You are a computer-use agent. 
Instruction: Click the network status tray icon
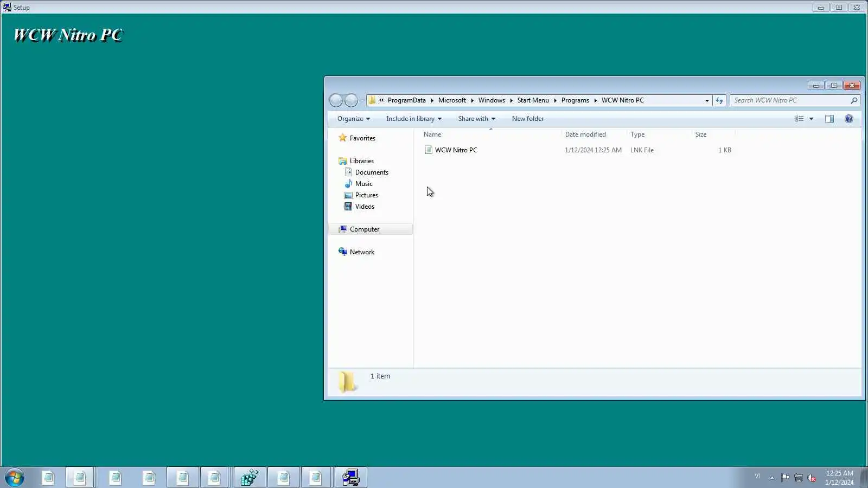(x=799, y=478)
